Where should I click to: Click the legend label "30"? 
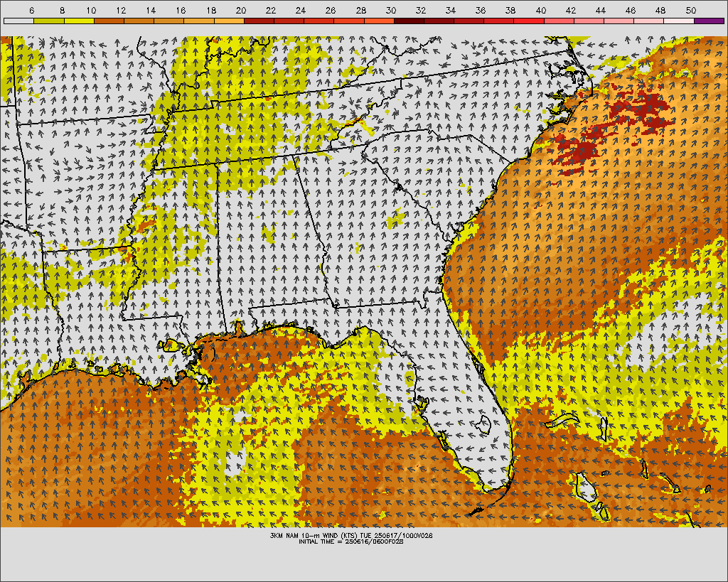391,10
